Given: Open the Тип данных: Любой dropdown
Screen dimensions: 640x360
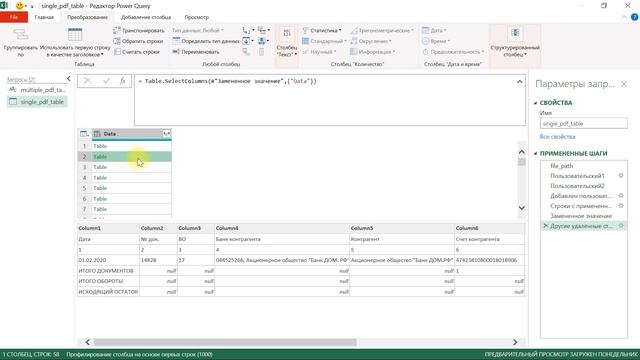Looking at the screenshot, I should (x=198, y=30).
